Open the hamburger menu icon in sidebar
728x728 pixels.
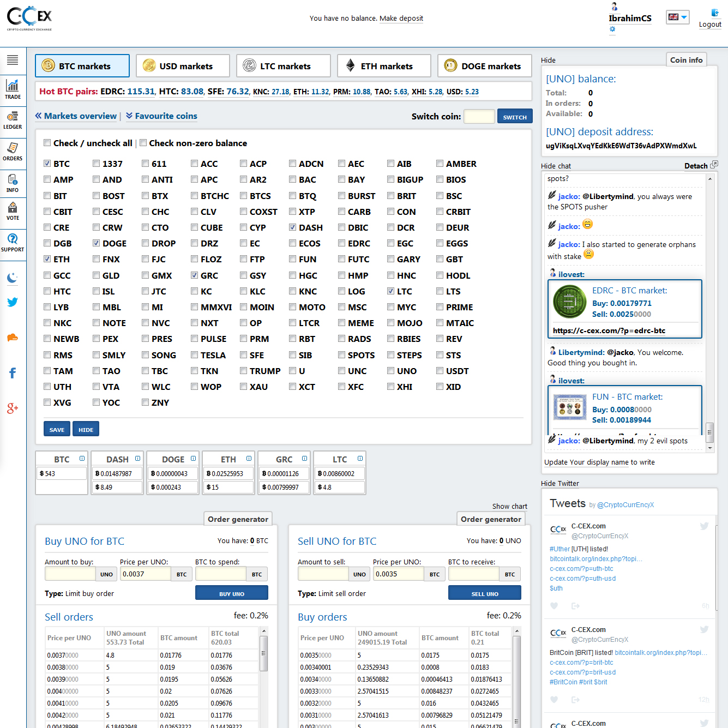13,60
